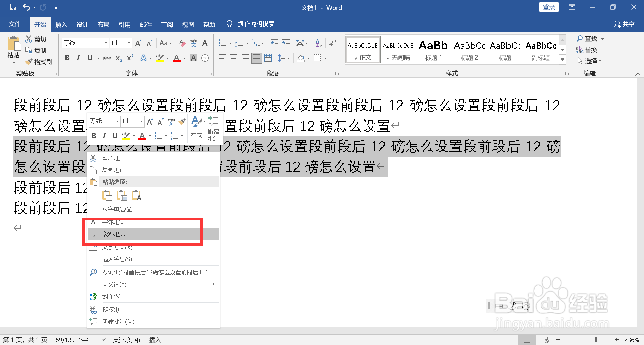Open the File 文件 tab

pos(15,24)
